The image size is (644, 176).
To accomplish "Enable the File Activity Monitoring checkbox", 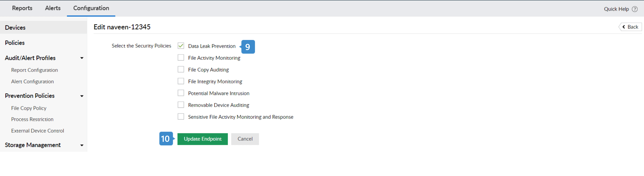I will (181, 58).
